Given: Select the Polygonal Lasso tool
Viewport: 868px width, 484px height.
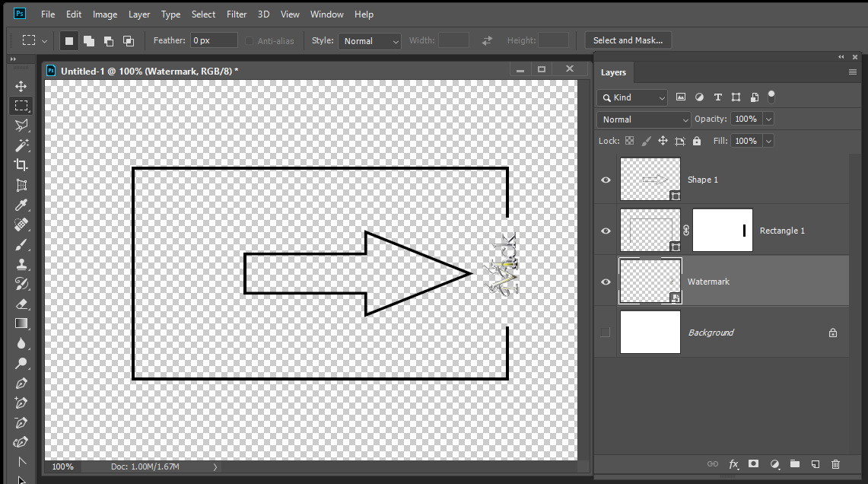Looking at the screenshot, I should pos(21,126).
